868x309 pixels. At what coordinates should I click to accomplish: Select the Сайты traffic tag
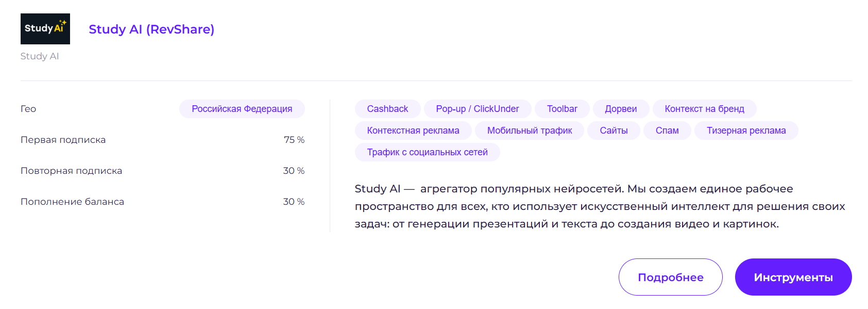(614, 130)
